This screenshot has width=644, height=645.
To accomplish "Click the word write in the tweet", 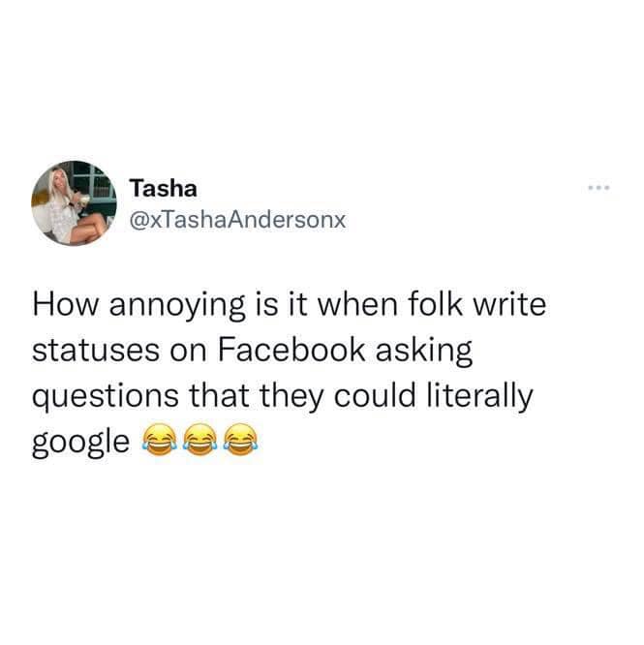I will [509, 304].
